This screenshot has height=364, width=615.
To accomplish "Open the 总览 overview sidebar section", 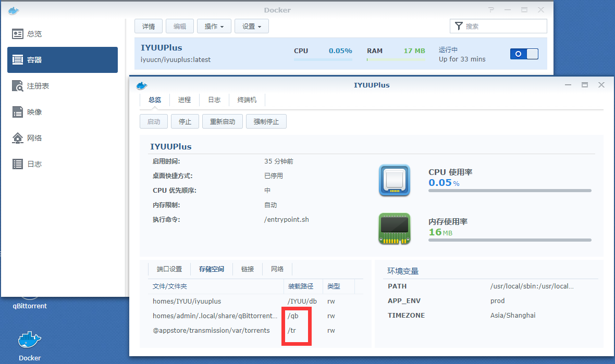I will click(63, 34).
